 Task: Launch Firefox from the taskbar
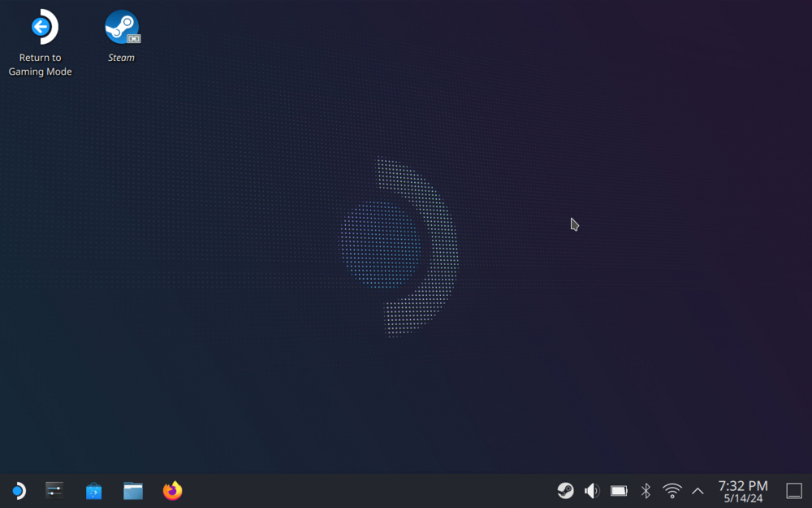coord(172,491)
